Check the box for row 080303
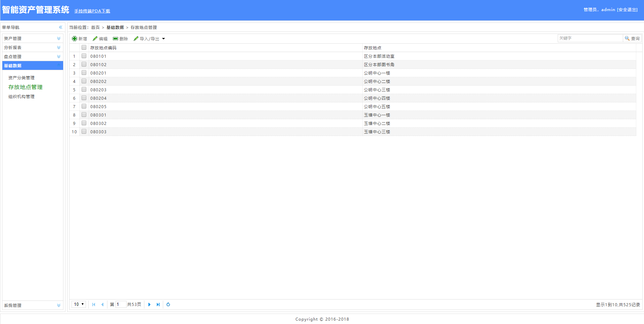This screenshot has width=644, height=324. pyautogui.click(x=84, y=132)
